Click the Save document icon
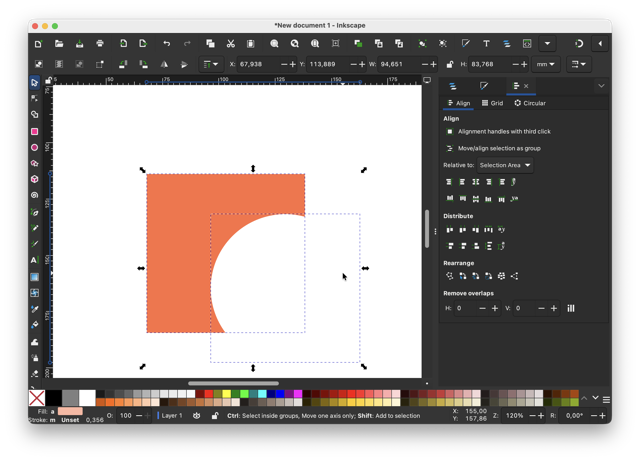 (x=80, y=44)
